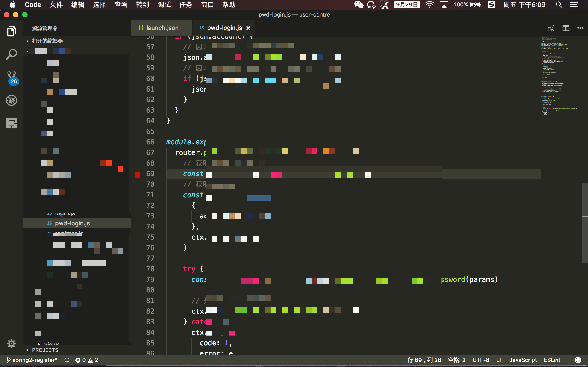Click the 'try' keyword on line 78
The image size is (588, 367).
click(x=189, y=269)
